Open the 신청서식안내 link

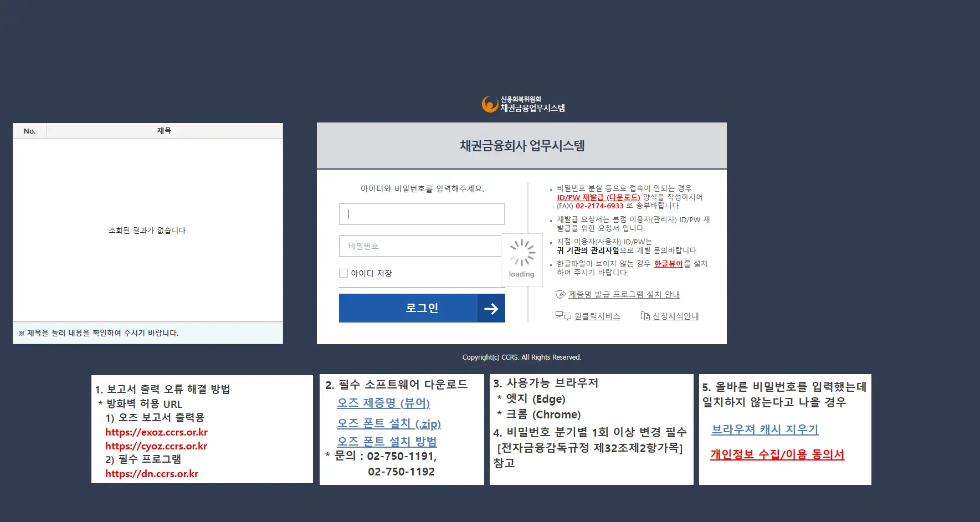[x=675, y=316]
